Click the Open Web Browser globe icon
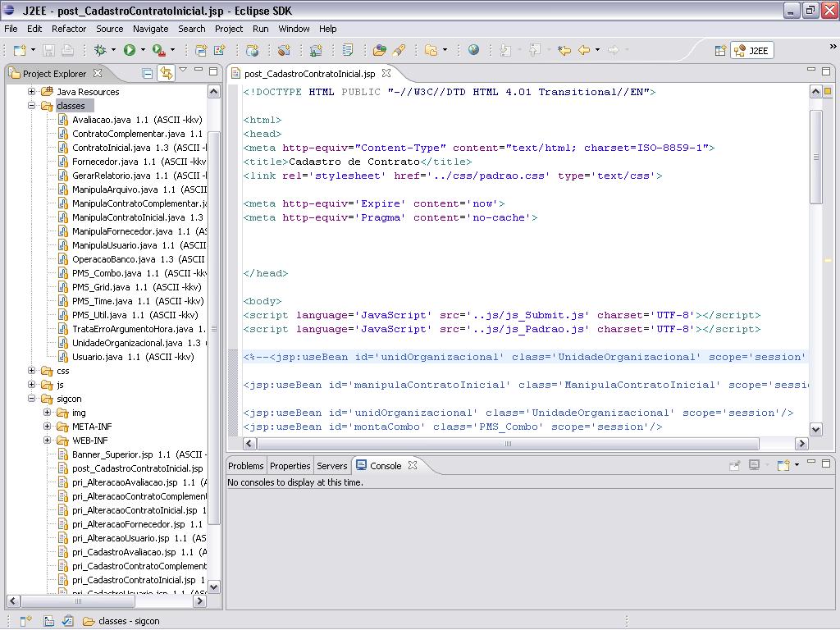 pos(474,51)
